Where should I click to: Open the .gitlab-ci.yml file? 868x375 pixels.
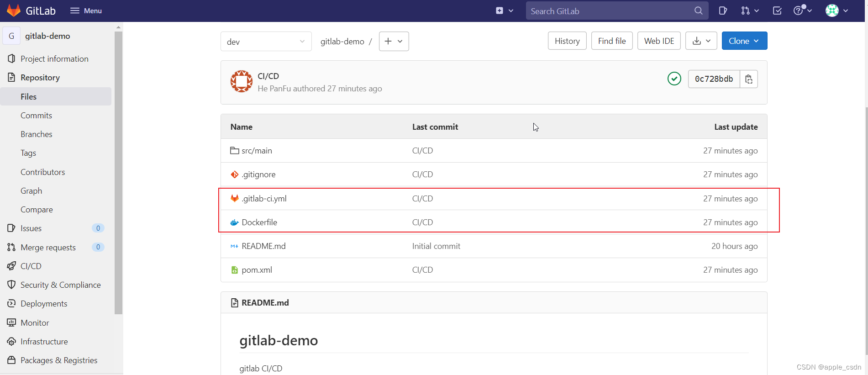click(264, 199)
